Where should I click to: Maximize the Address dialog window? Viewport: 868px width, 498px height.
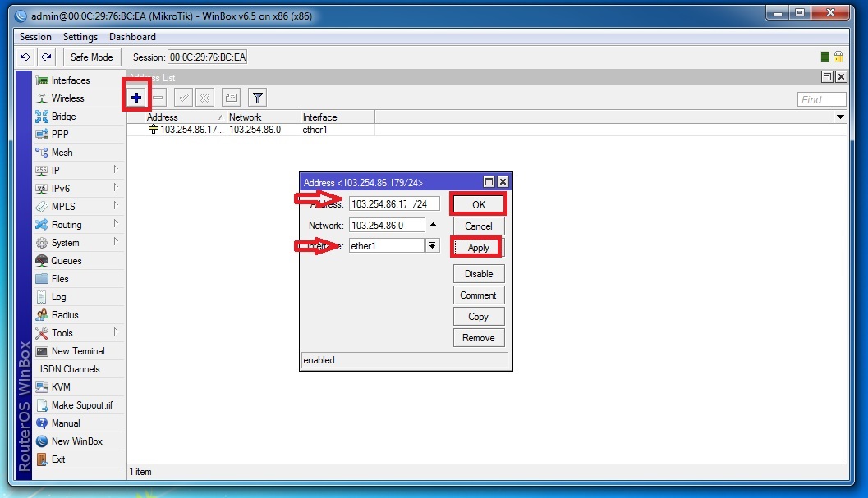(489, 181)
